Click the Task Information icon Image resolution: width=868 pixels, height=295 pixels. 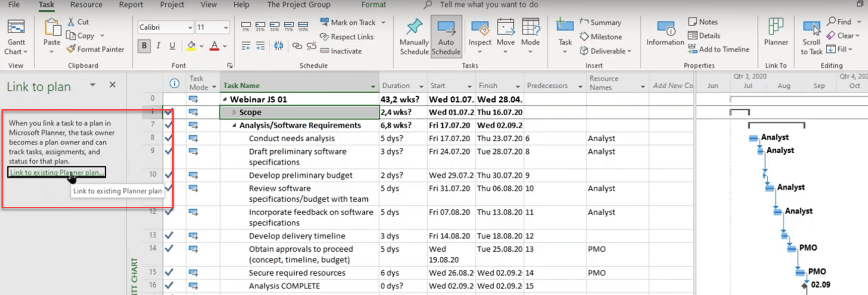pos(665,31)
